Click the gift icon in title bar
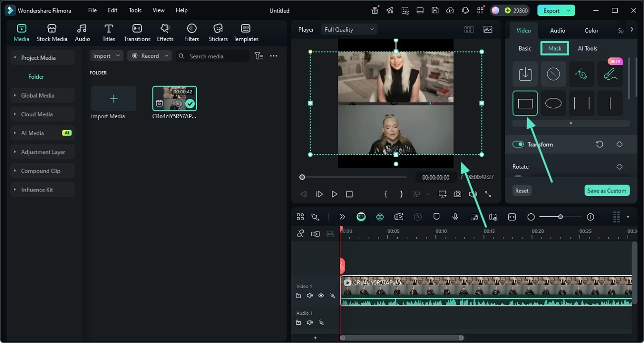 pyautogui.click(x=375, y=10)
